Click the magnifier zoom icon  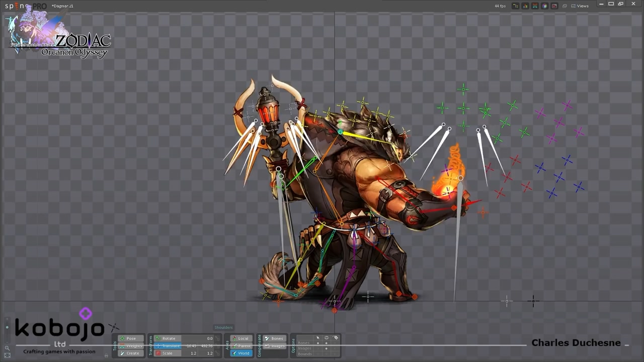click(7, 348)
